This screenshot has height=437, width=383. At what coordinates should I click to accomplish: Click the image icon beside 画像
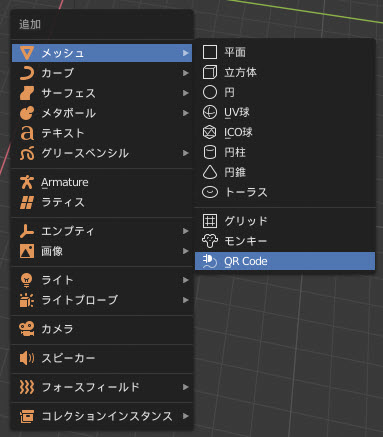pyautogui.click(x=27, y=251)
